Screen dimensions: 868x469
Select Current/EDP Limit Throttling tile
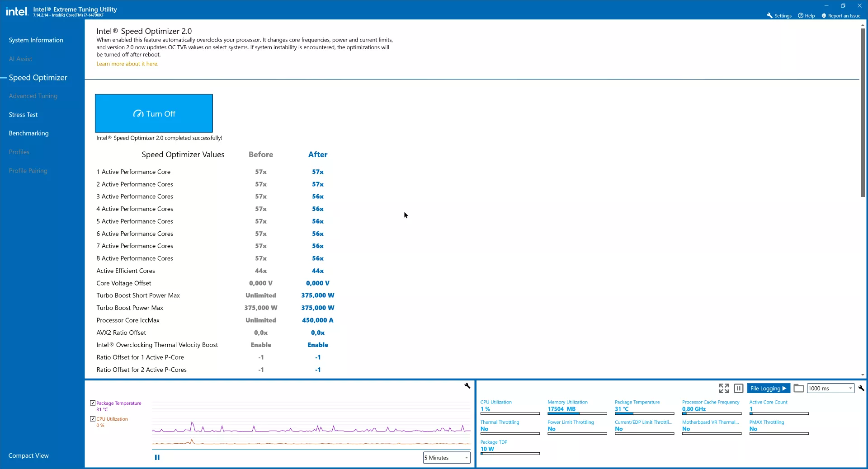(x=644, y=427)
